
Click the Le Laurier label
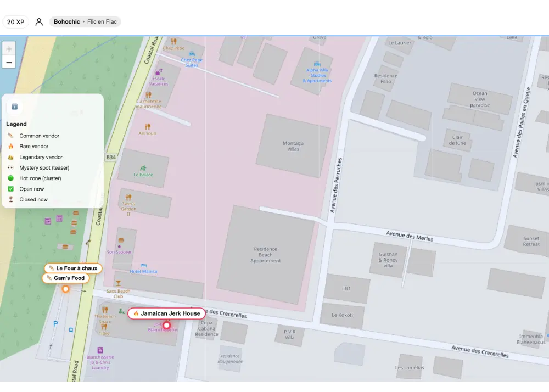click(400, 43)
